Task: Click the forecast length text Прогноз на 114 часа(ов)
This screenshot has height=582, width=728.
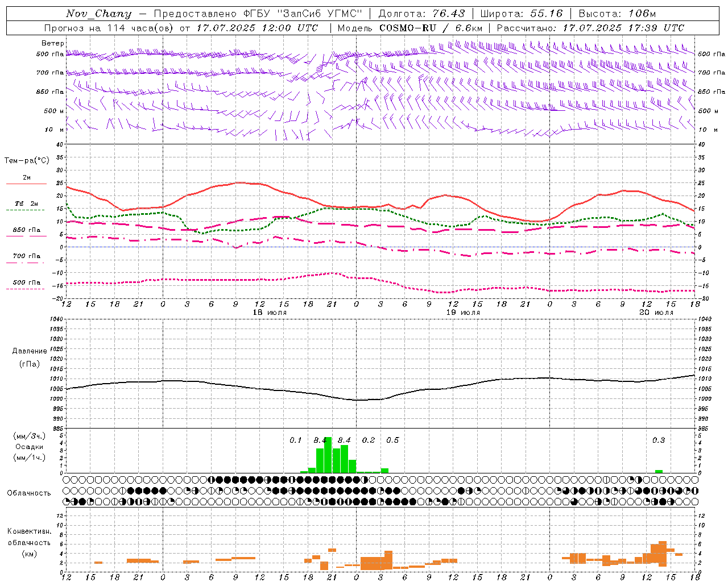Action: 109,28
